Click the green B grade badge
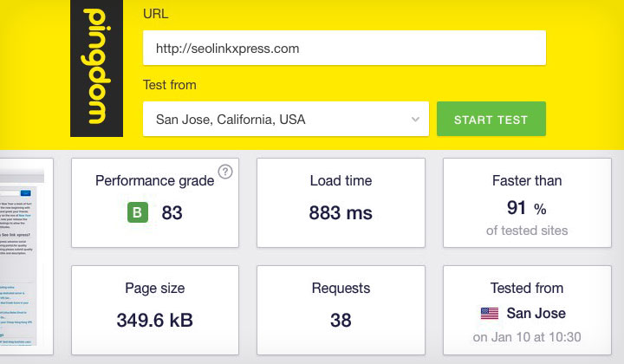This screenshot has width=624, height=364. click(138, 212)
